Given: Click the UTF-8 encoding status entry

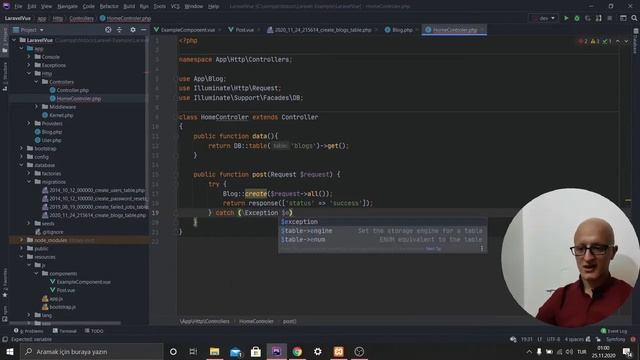Looking at the screenshot, I should tap(553, 339).
